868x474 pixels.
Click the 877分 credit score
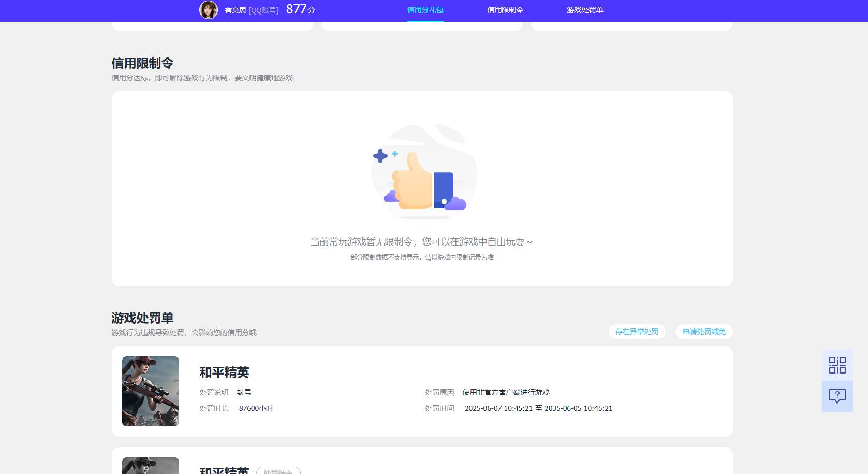[x=300, y=9]
